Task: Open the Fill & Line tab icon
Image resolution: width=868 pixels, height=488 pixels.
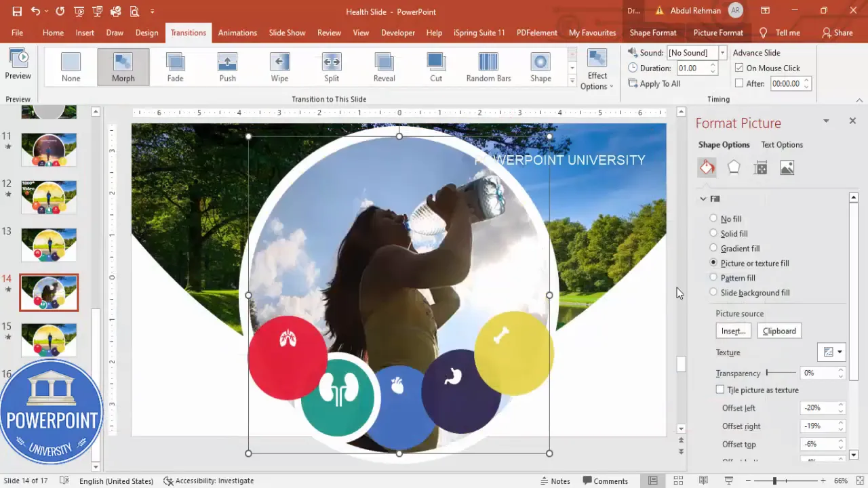Action: [707, 167]
